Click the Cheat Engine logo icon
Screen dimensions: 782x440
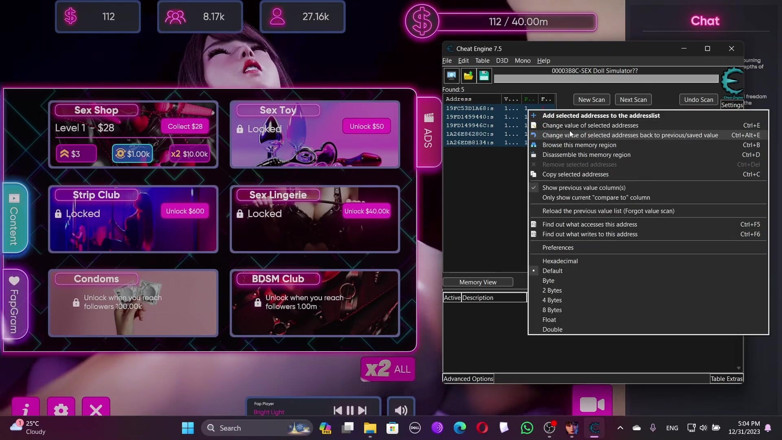[732, 81]
